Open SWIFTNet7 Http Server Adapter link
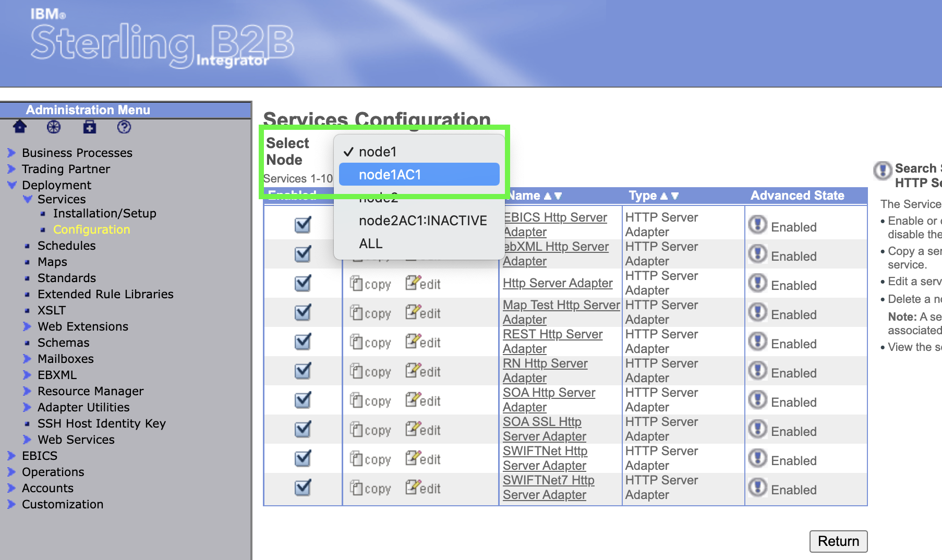The height and width of the screenshot is (560, 942). (x=549, y=488)
